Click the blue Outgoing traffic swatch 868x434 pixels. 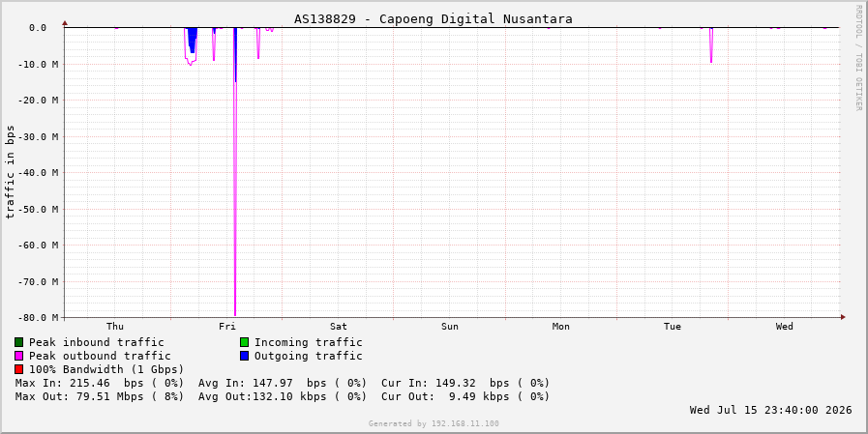(244, 356)
